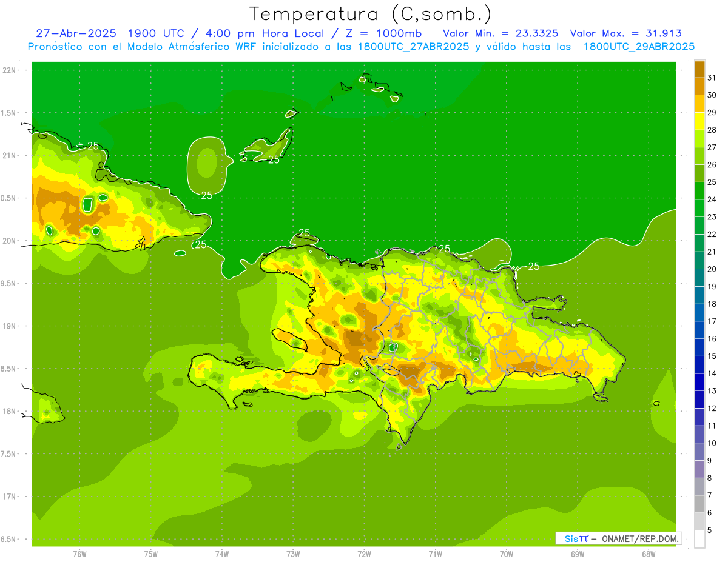
Task: Click the orange swatch between 30 and 31
Action: click(699, 87)
